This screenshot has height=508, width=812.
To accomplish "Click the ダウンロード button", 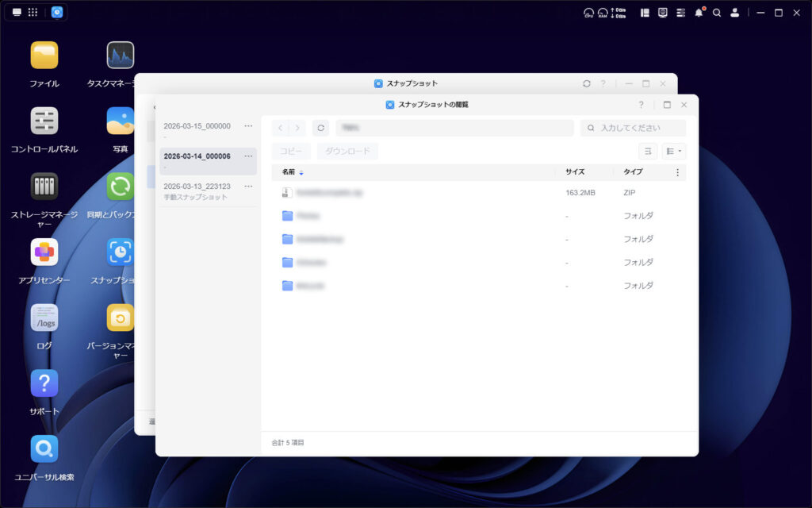I will click(349, 151).
